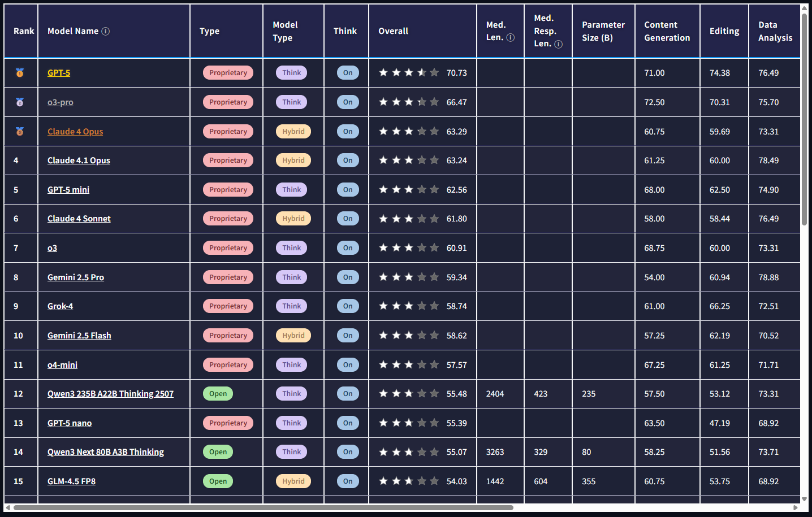Select the median length value 2404
812x517 pixels.
coord(495,394)
